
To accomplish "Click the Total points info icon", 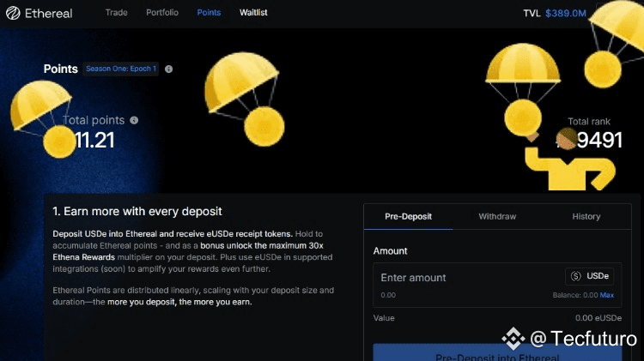I will pyautogui.click(x=134, y=120).
